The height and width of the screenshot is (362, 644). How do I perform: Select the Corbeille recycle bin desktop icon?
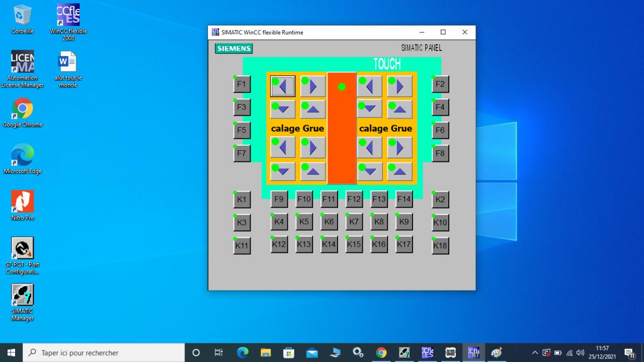pos(23,20)
